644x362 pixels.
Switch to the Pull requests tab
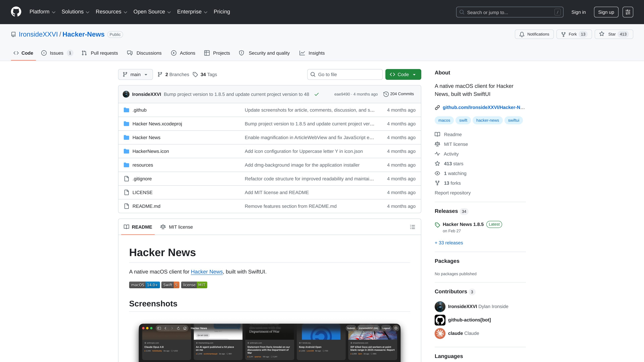pyautogui.click(x=100, y=53)
